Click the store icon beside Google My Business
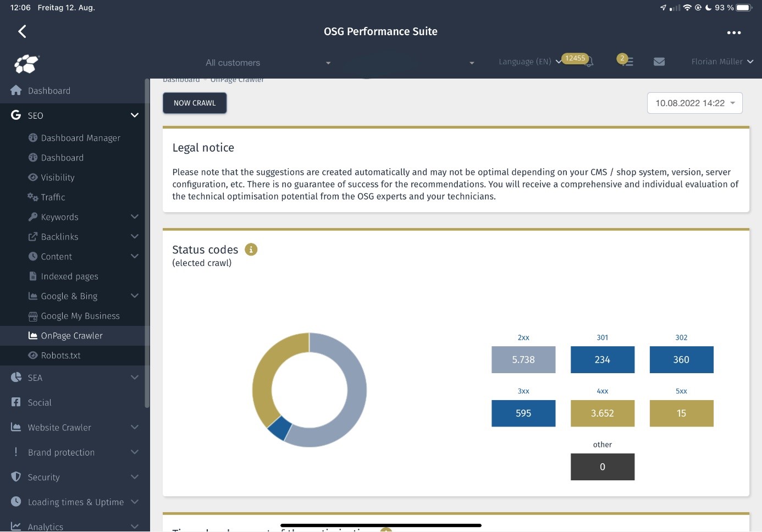 33,315
